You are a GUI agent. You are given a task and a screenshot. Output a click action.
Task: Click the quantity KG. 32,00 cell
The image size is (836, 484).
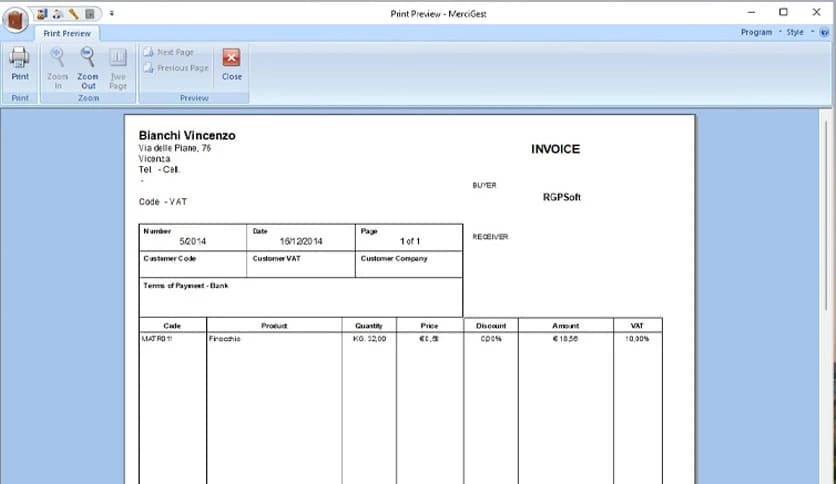click(369, 338)
